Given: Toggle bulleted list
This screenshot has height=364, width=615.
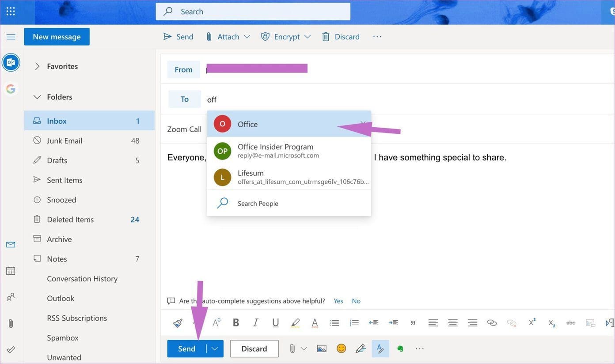Looking at the screenshot, I should click(334, 323).
